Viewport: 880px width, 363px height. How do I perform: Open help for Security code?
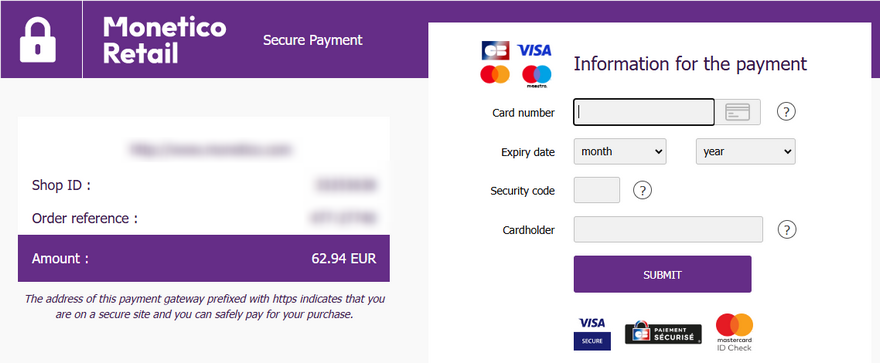(x=642, y=191)
